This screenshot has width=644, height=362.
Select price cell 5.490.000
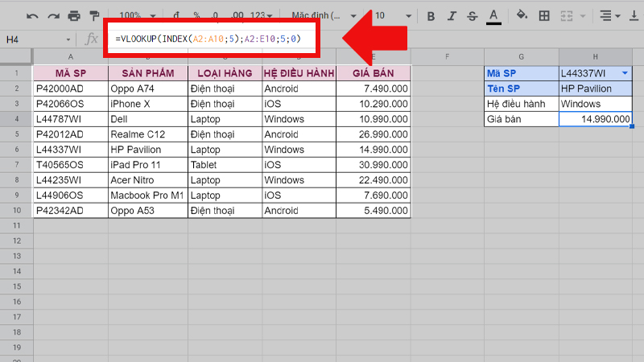tap(373, 210)
